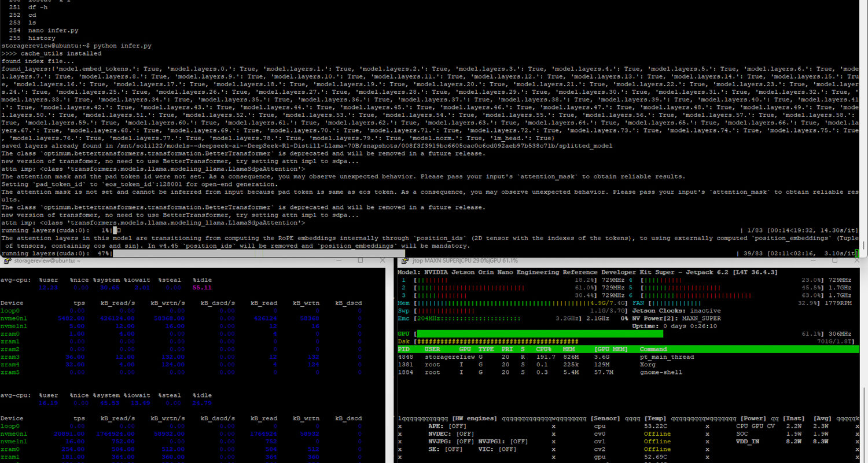This screenshot has height=463, width=868.
Task: Click the cpu temperature 53.22C reading
Action: 657,426
